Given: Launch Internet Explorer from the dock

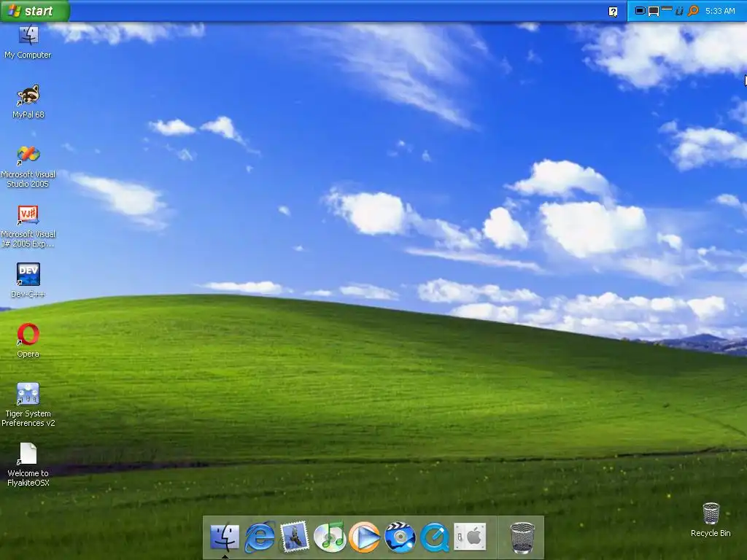Looking at the screenshot, I should click(x=260, y=537).
